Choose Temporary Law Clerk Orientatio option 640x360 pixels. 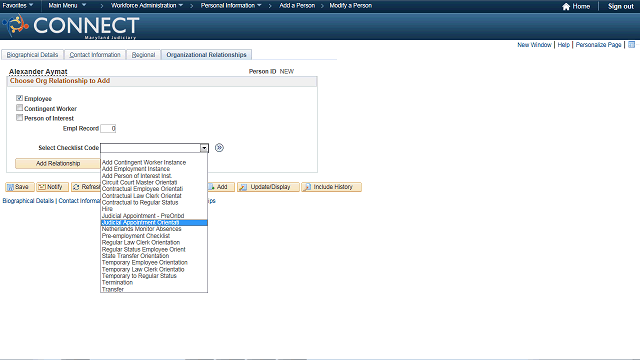(x=154, y=269)
